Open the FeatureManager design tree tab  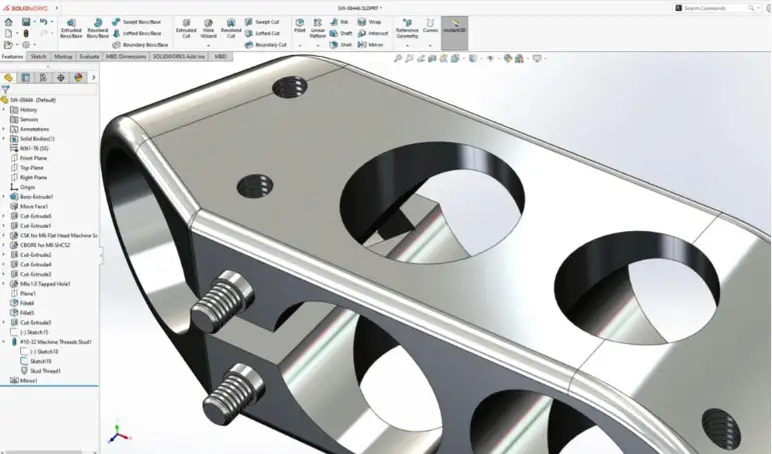(x=8, y=78)
